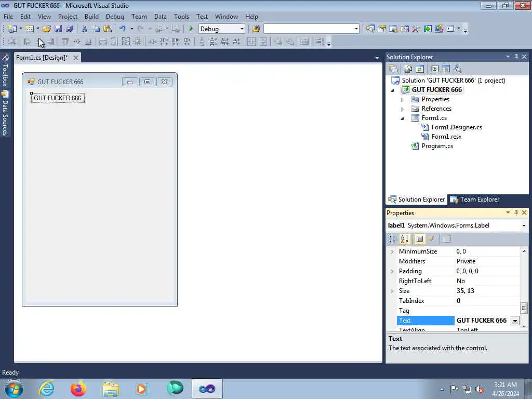The height and width of the screenshot is (399, 532).
Task: Click the View Code icon in Solution Explorer
Action: [435, 69]
